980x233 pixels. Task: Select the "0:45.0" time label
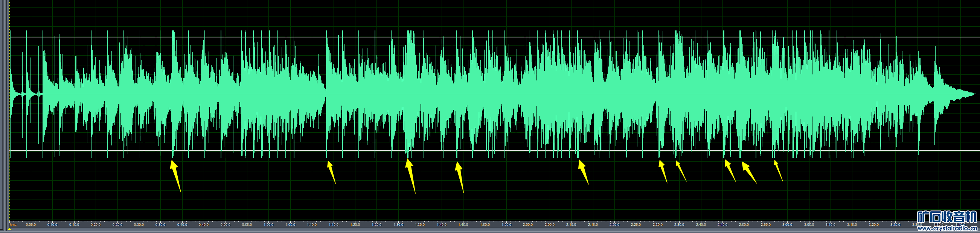click(x=204, y=225)
